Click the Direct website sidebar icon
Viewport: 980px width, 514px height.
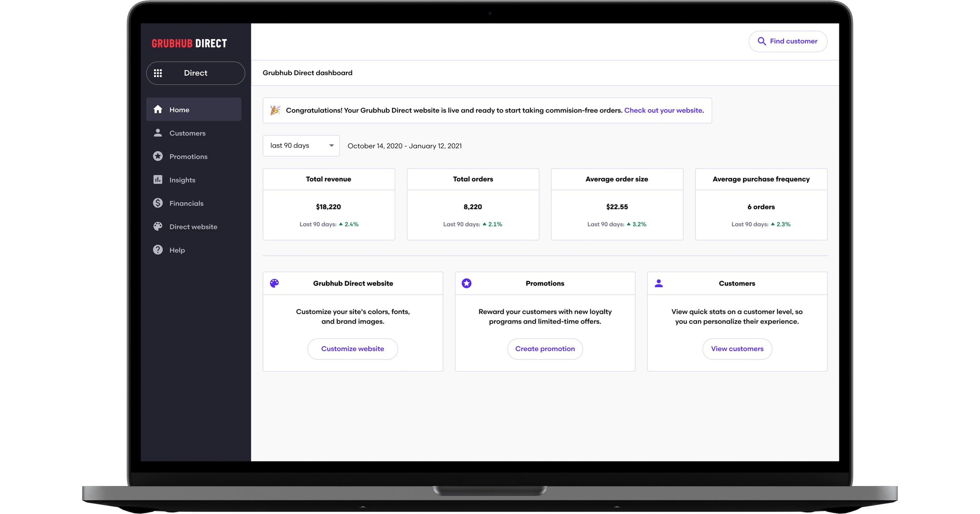(158, 226)
